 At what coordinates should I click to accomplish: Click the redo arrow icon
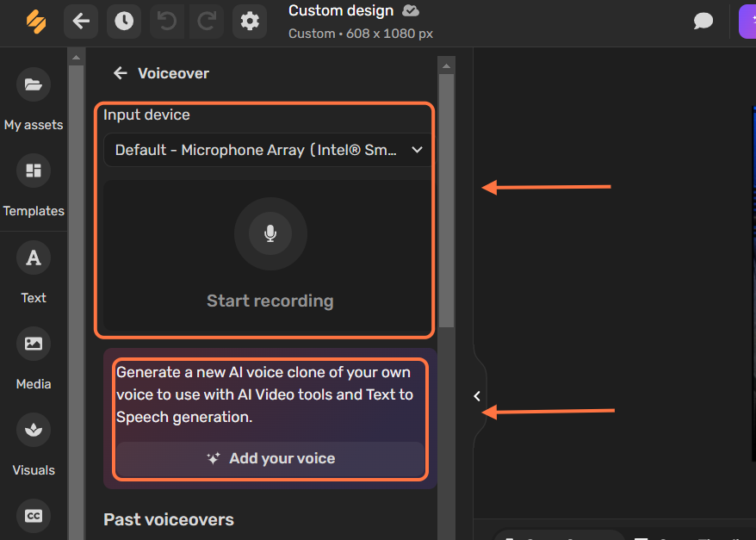(207, 22)
